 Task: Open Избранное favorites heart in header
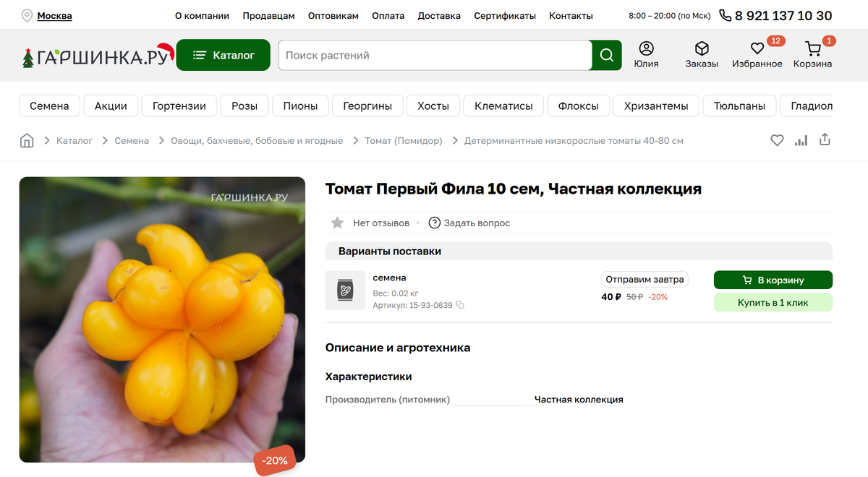point(757,48)
